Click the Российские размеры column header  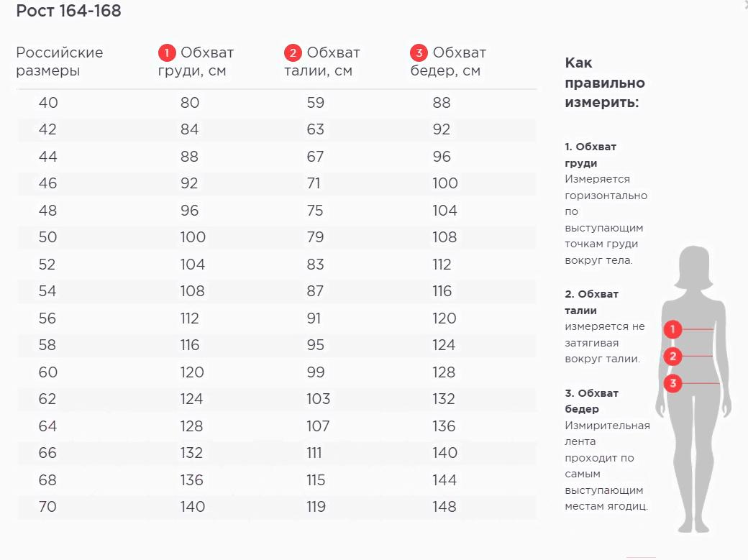point(60,62)
